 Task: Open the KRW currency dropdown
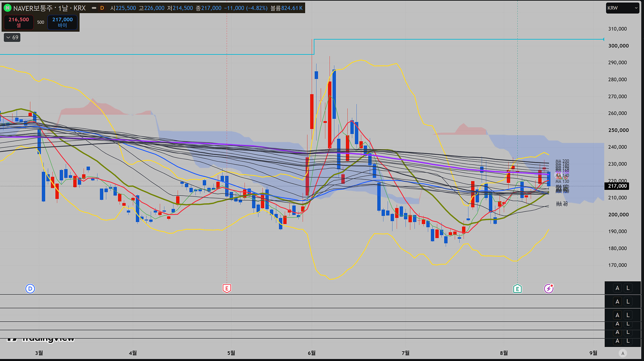point(622,8)
